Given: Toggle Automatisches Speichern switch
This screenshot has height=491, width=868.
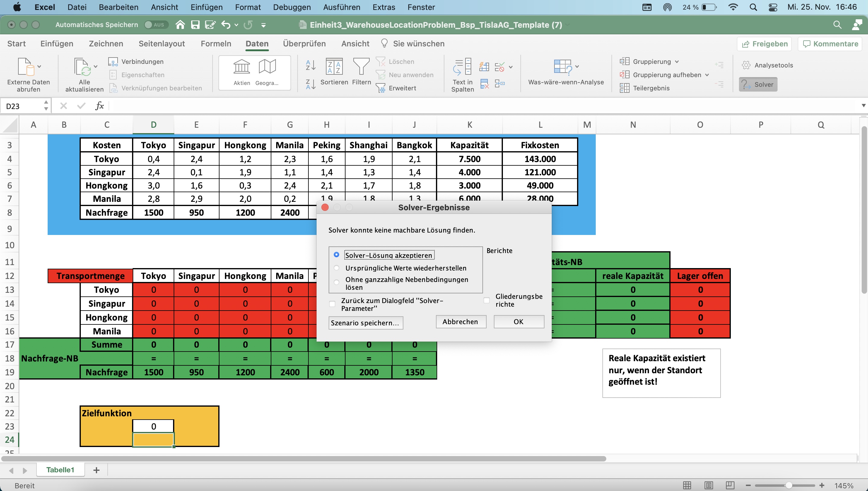Looking at the screenshot, I should [156, 25].
